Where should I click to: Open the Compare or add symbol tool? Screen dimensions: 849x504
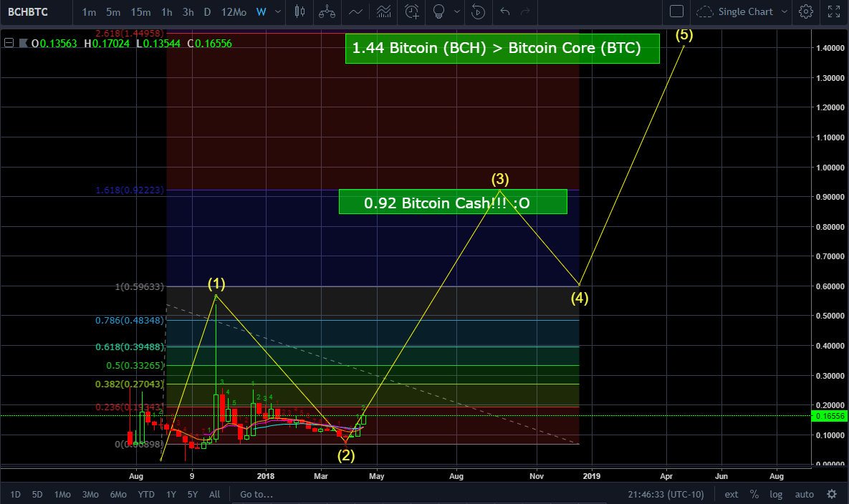pyautogui.click(x=327, y=11)
